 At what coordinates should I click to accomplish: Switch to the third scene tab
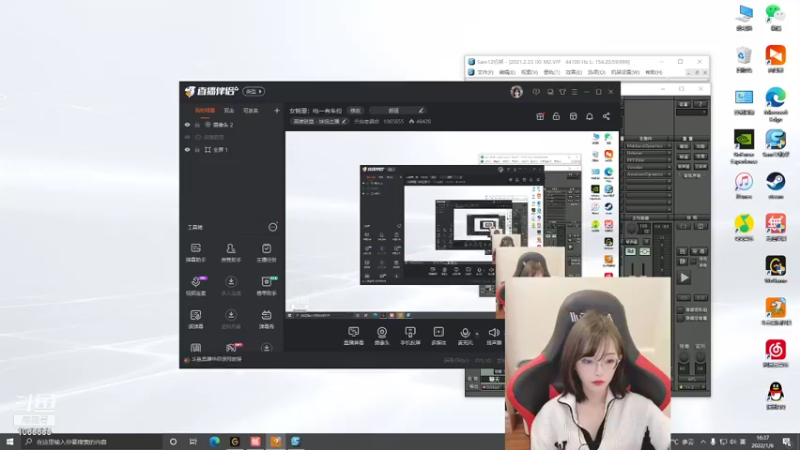tap(251, 110)
